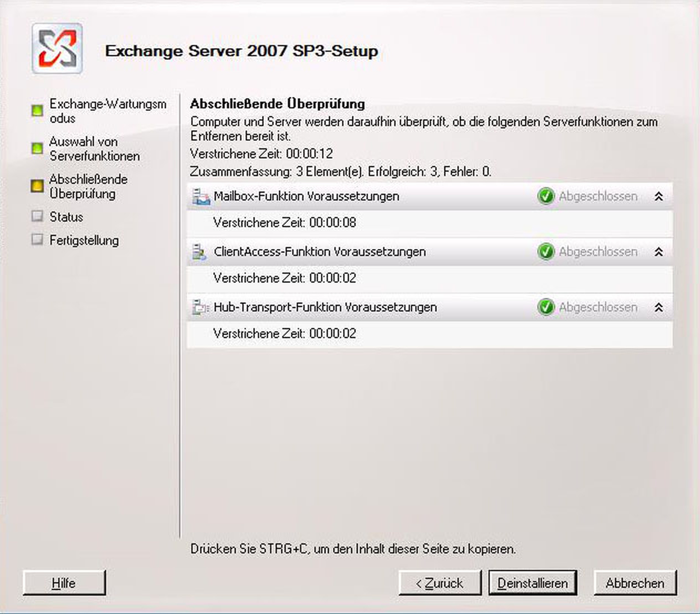Collapse the Hub-Transport-Funktion Voraussetzungen section
The image size is (700, 614).
pyautogui.click(x=658, y=307)
